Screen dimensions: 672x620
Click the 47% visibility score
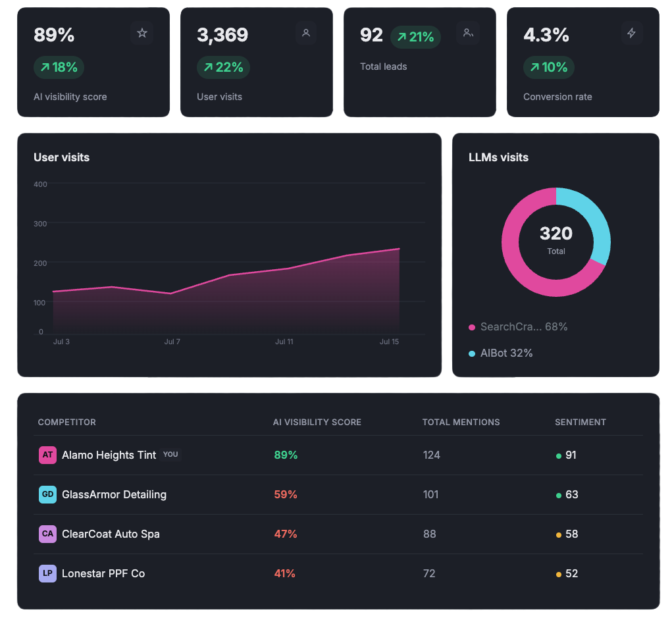coord(286,534)
